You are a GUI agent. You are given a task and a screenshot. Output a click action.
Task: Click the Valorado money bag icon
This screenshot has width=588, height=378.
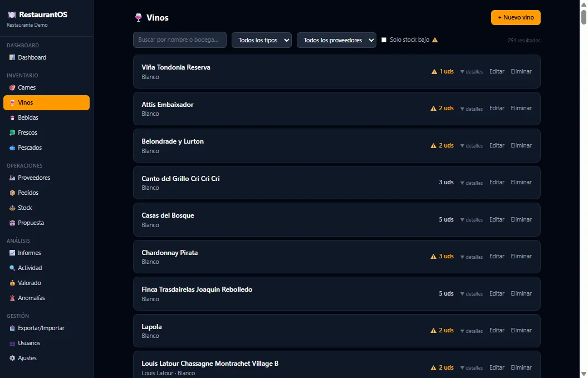pyautogui.click(x=12, y=283)
